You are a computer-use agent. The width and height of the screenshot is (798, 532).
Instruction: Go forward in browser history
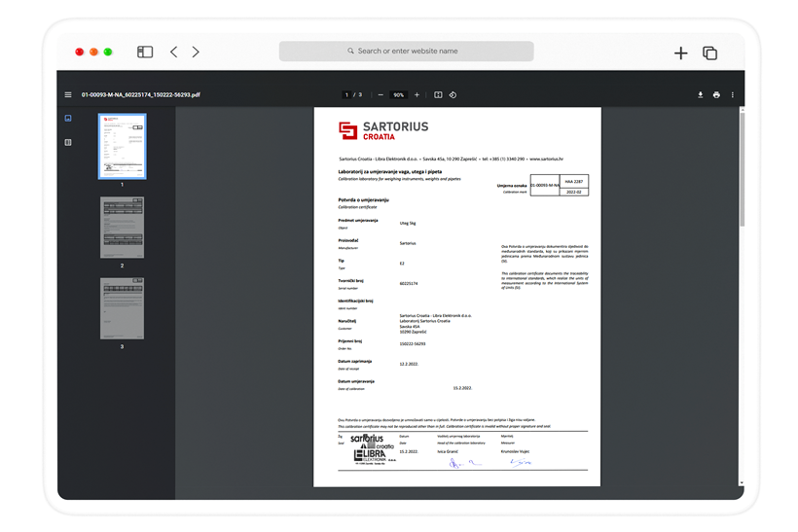(x=196, y=52)
